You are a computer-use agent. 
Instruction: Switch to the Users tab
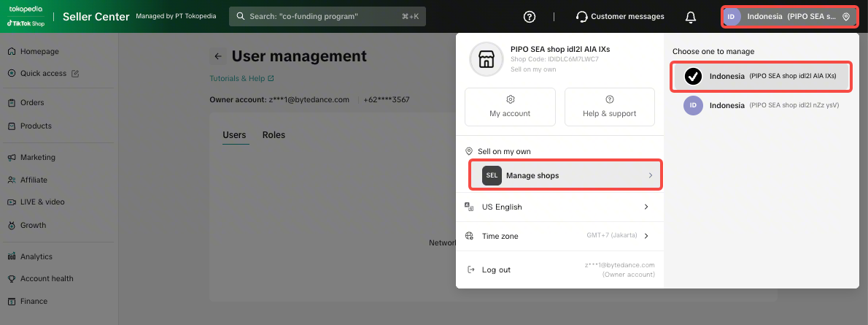pos(234,135)
